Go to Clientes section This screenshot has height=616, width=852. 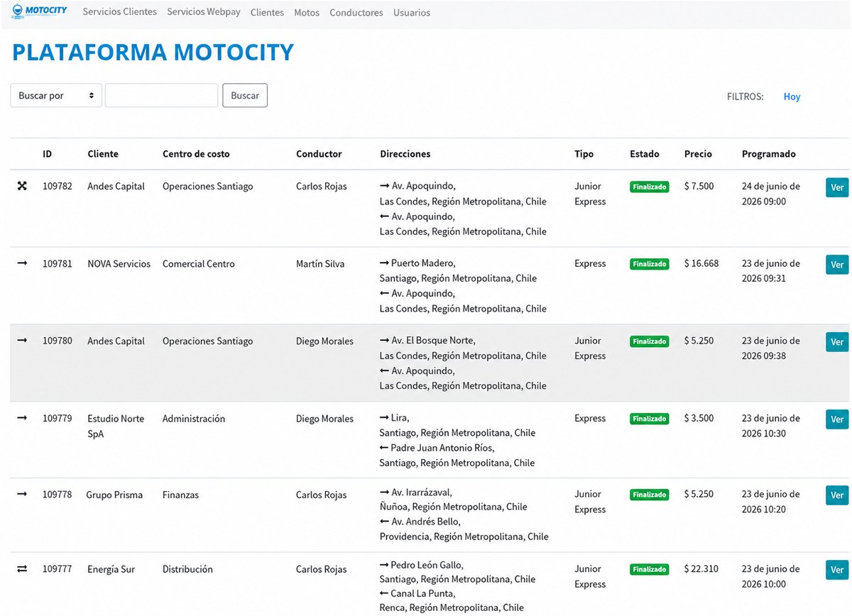[x=267, y=13]
